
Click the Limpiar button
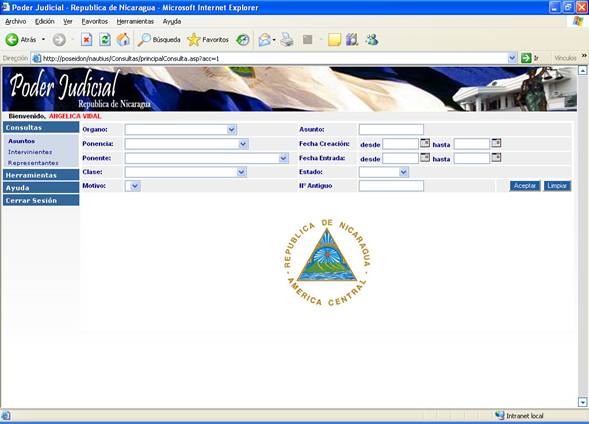[x=557, y=186]
